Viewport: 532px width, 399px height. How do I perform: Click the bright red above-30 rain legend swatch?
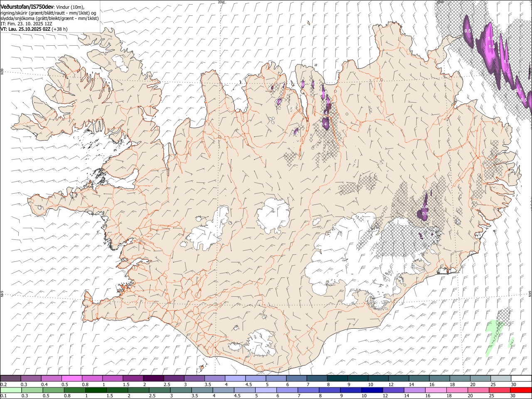coord(521,390)
